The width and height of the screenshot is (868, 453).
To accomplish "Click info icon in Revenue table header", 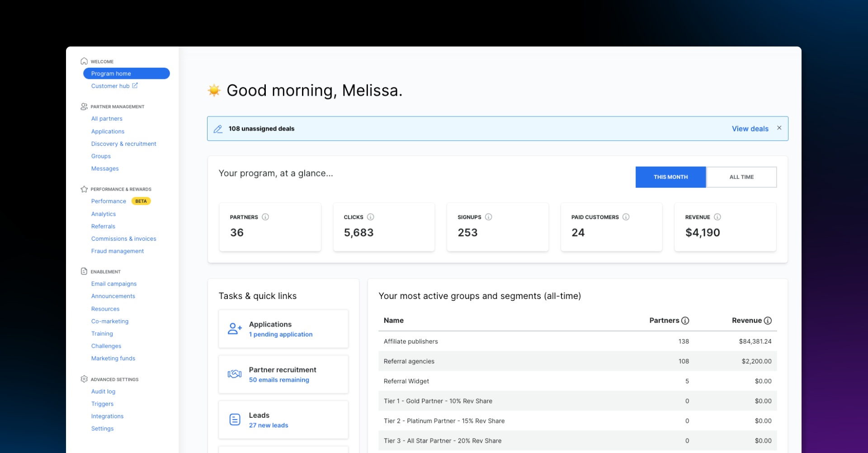I will [x=768, y=321].
